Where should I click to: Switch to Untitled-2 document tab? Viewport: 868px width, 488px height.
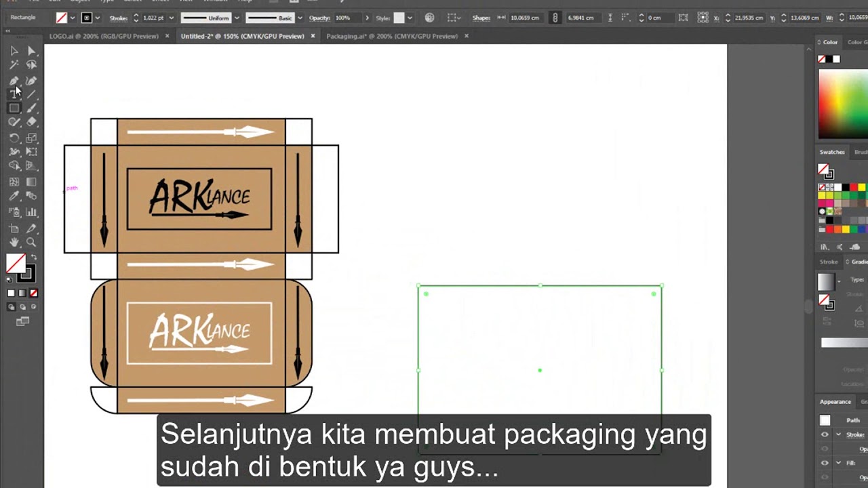[x=242, y=36]
